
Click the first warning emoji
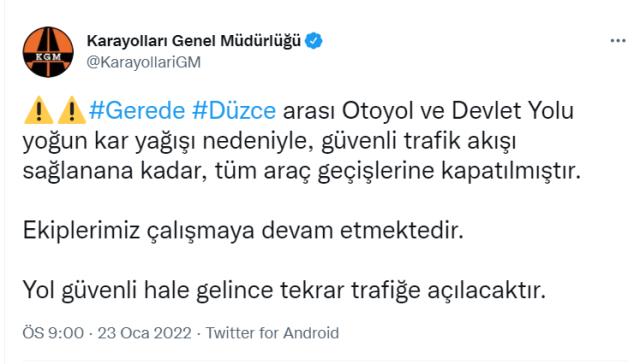click(38, 110)
